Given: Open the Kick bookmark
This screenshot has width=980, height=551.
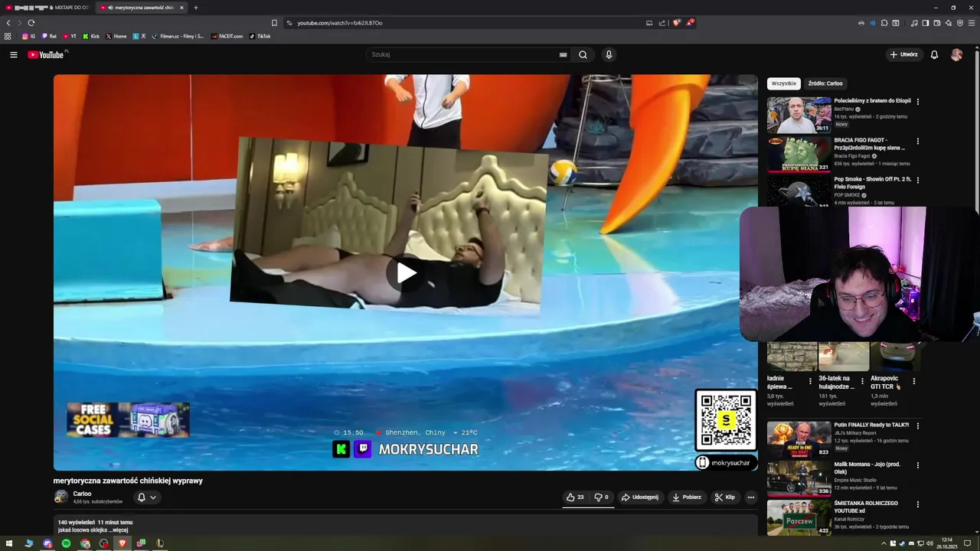Looking at the screenshot, I should 91,36.
